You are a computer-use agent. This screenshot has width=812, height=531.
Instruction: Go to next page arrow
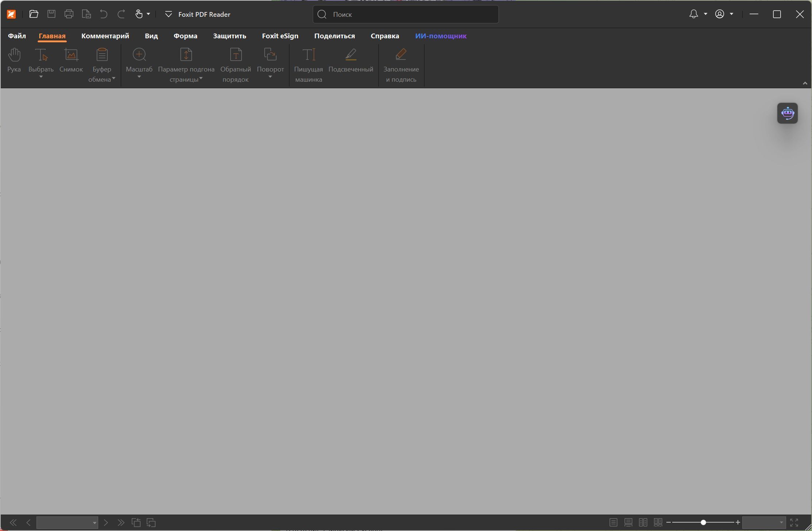(106, 523)
